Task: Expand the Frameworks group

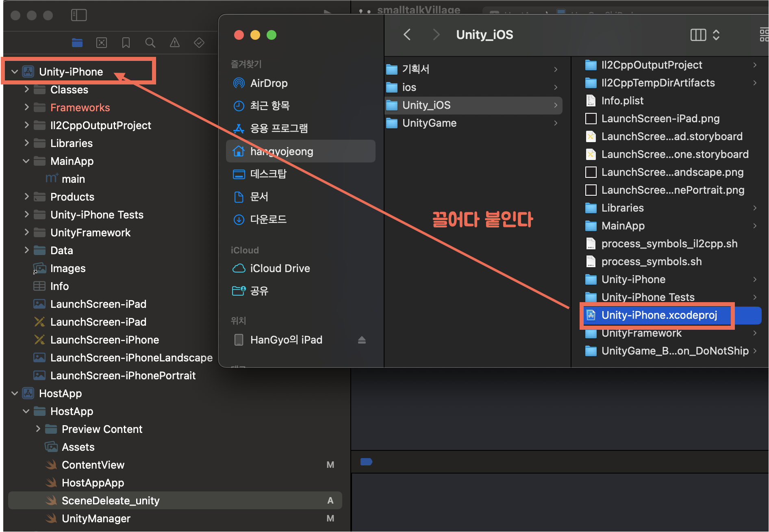Action: tap(26, 107)
